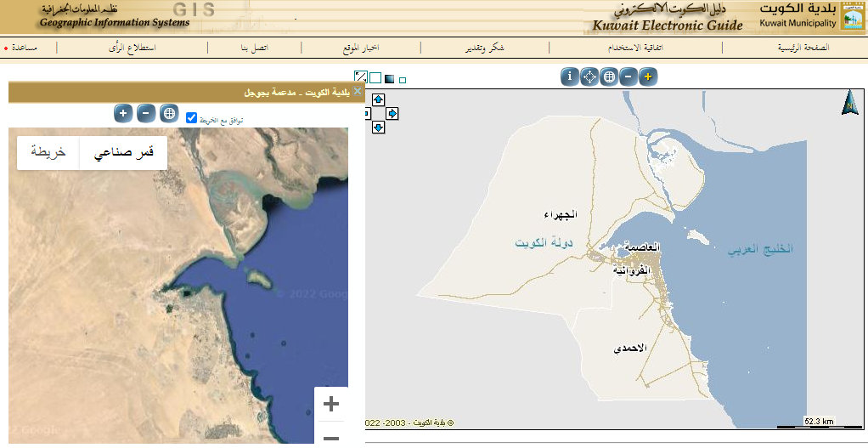Switch Google view to 'قمر صناعي' satellite
Viewport: 868px width, 448px height.
(123, 152)
